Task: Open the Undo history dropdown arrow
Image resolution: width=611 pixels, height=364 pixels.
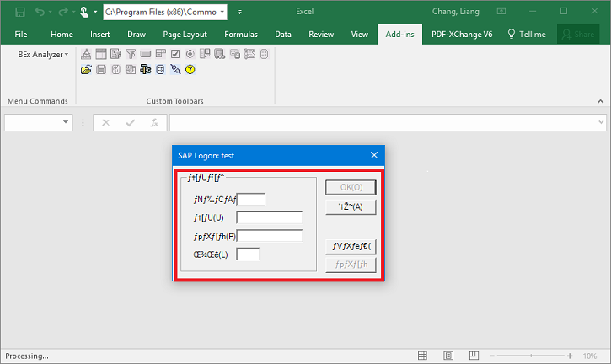Action: pyautogui.click(x=51, y=12)
